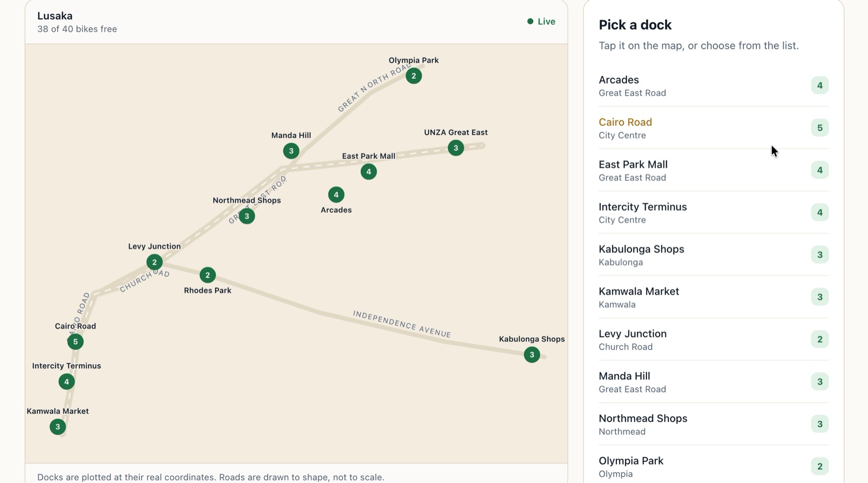Select the Cairo Road map marker
This screenshot has width=868, height=483.
(75, 342)
